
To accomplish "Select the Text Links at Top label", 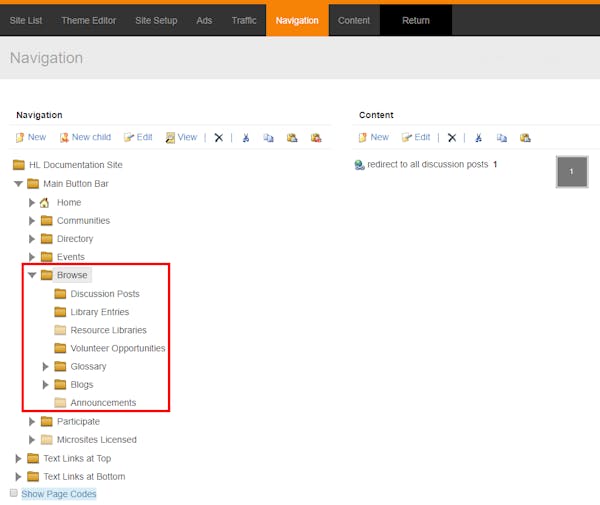I will click(x=77, y=458).
